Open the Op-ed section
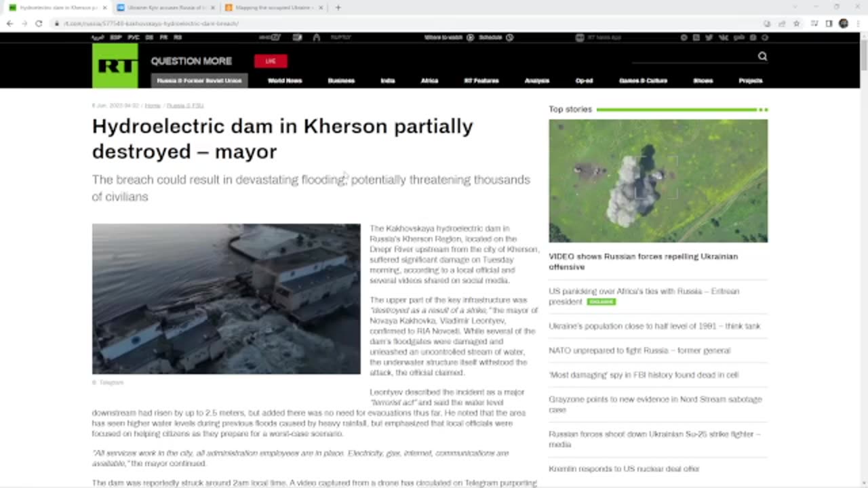Viewport: 868px width, 488px height. [584, 81]
